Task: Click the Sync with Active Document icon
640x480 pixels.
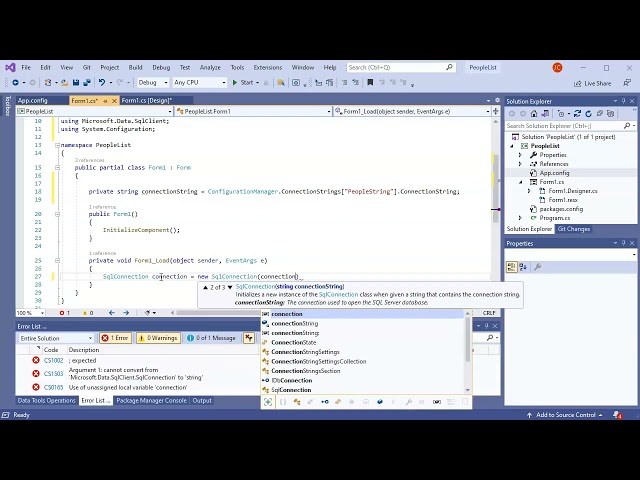Action: [577, 114]
